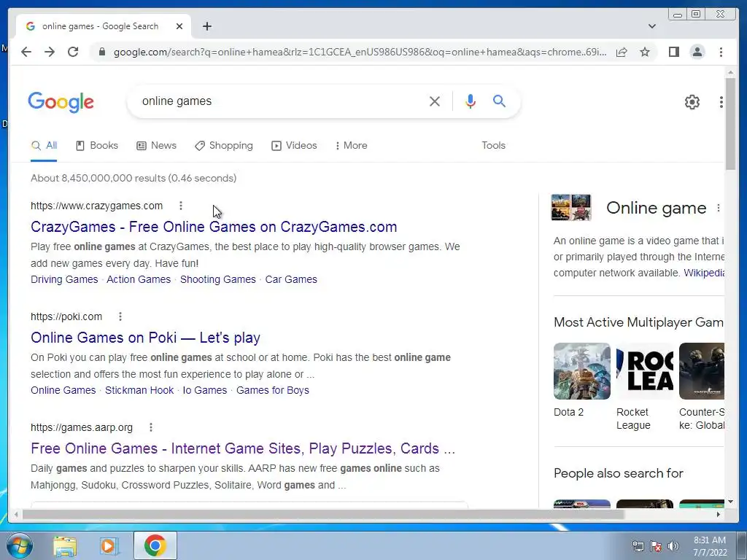Open the network status tray icon

coord(638,546)
